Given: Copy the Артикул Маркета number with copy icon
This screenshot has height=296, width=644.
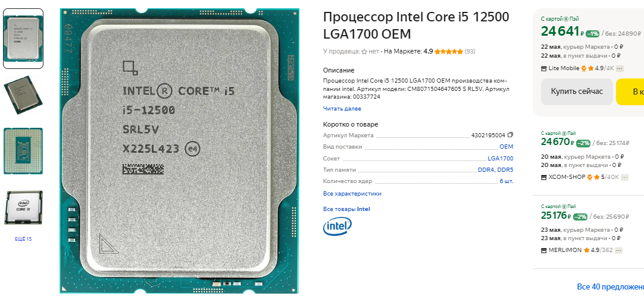Looking at the screenshot, I should point(511,135).
